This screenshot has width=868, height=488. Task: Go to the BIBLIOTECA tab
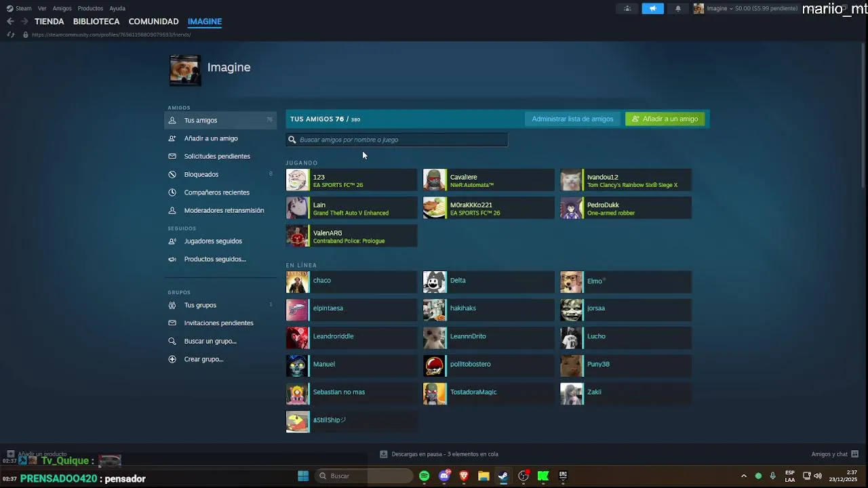click(96, 22)
